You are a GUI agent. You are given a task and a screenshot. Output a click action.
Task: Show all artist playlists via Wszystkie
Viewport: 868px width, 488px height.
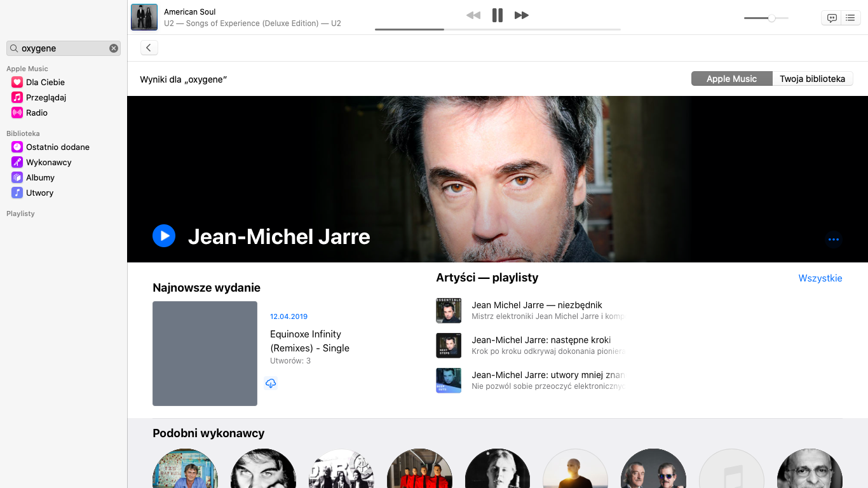click(820, 278)
